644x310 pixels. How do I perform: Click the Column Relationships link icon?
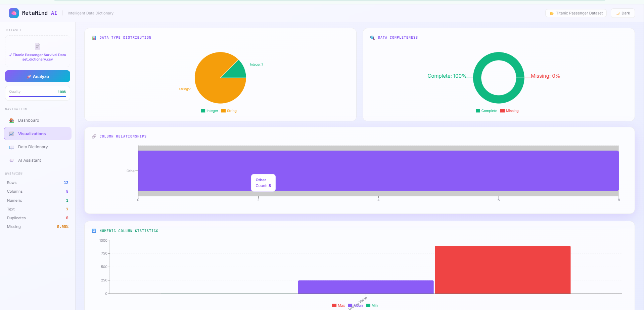pyautogui.click(x=94, y=137)
